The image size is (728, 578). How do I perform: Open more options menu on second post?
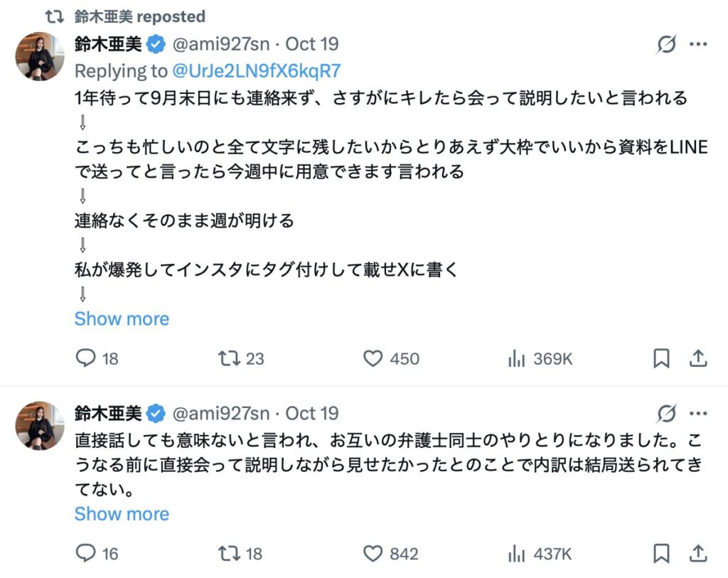pyautogui.click(x=698, y=413)
